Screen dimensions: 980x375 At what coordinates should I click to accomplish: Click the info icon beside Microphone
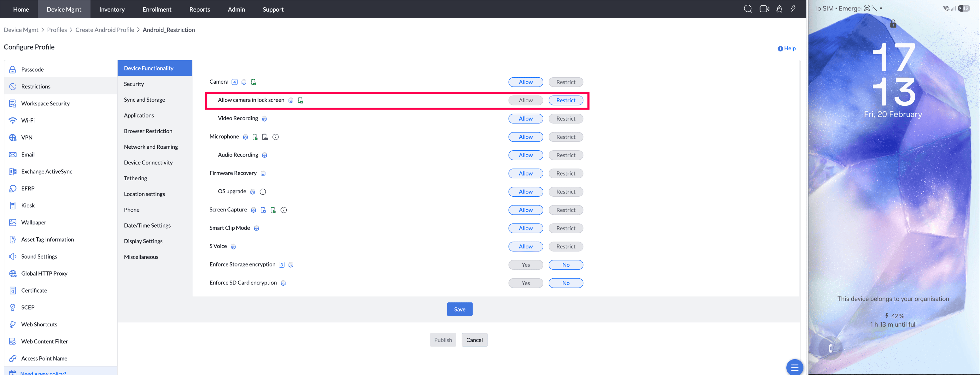[276, 137]
